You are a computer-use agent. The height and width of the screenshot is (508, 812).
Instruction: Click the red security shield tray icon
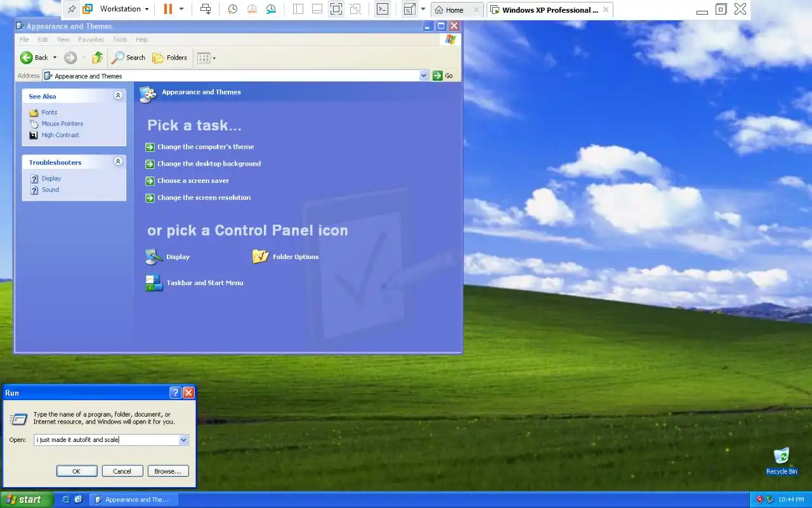click(759, 500)
